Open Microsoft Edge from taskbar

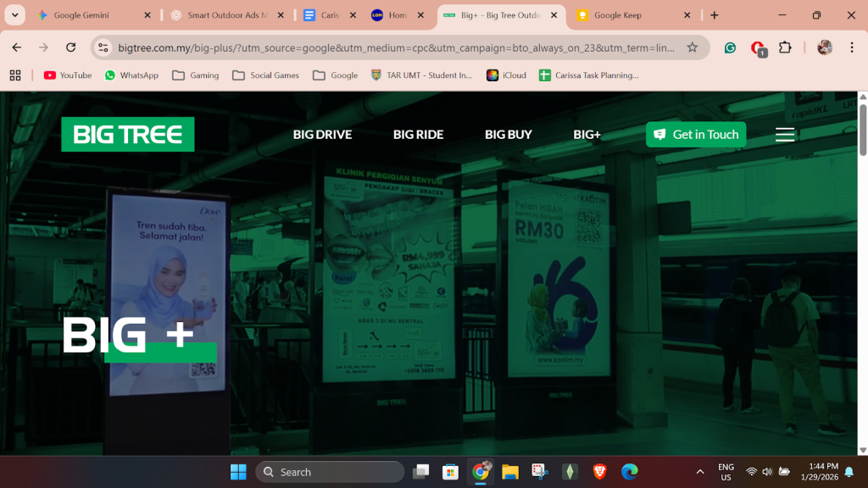630,472
